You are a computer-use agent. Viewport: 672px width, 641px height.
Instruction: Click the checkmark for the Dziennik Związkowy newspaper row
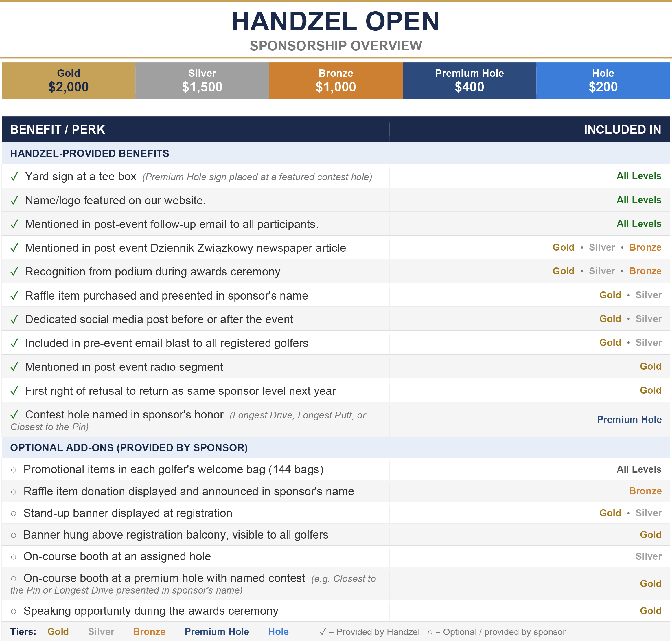coord(14,248)
